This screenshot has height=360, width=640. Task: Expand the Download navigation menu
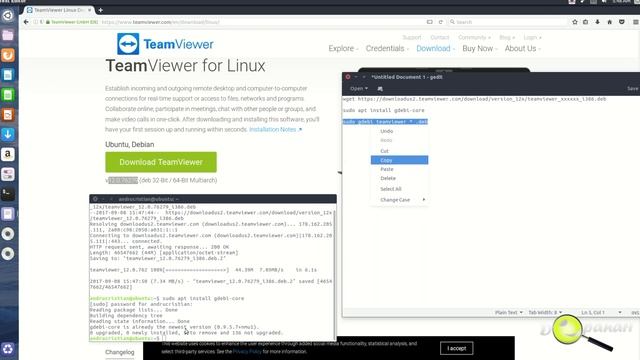(x=436, y=49)
